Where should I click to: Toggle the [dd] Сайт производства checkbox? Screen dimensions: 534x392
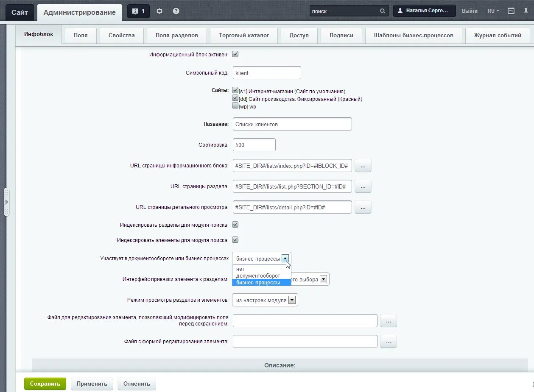tap(235, 98)
